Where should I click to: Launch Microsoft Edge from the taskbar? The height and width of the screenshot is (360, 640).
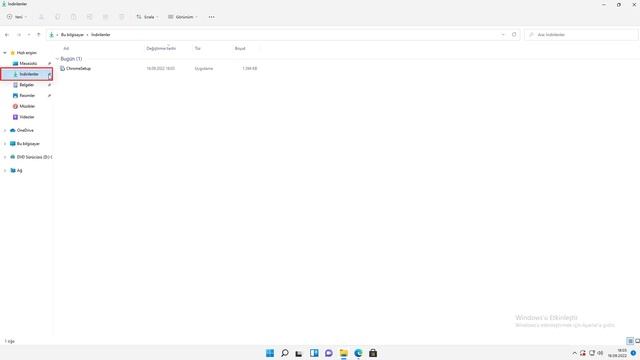(358, 353)
